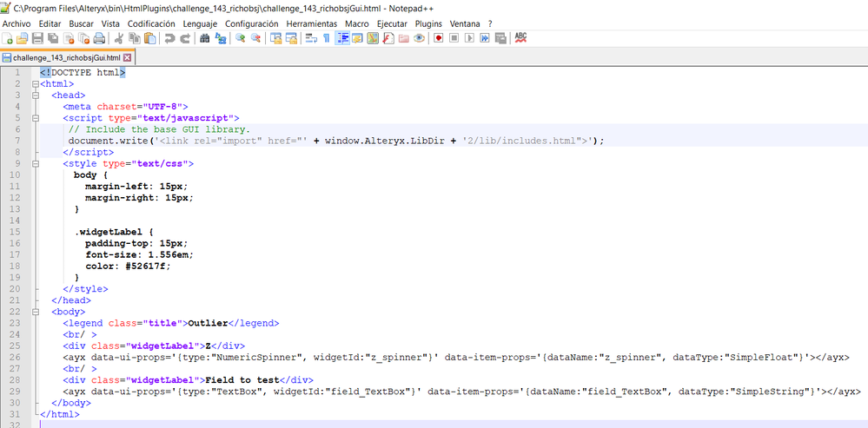868x428 pixels.
Task: Open the user-defined language icon
Action: (358, 38)
